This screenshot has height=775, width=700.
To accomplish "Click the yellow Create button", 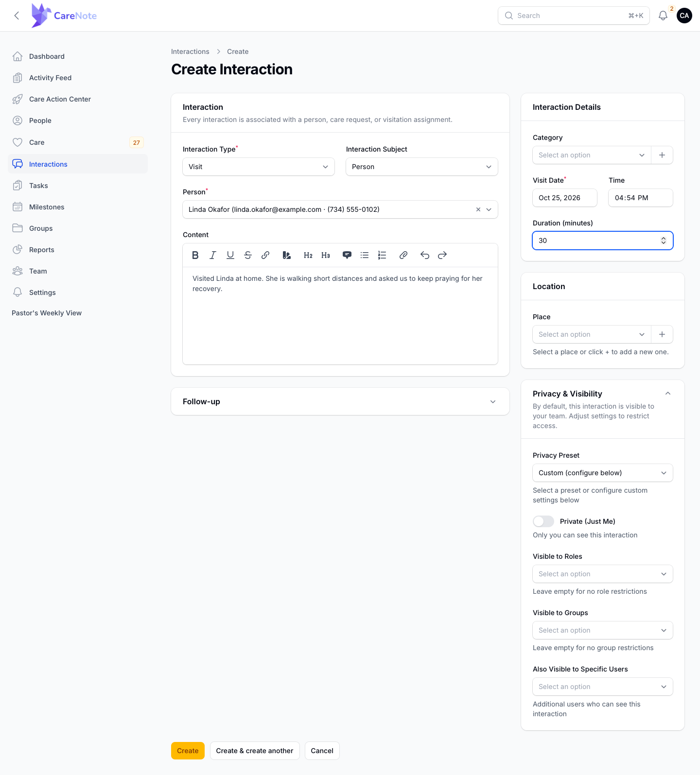I will (x=188, y=751).
